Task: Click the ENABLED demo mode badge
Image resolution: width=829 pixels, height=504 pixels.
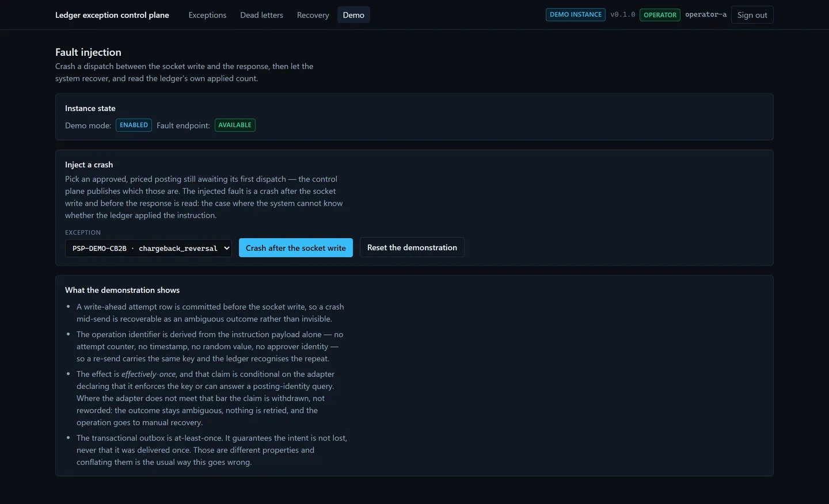Action: pos(134,125)
